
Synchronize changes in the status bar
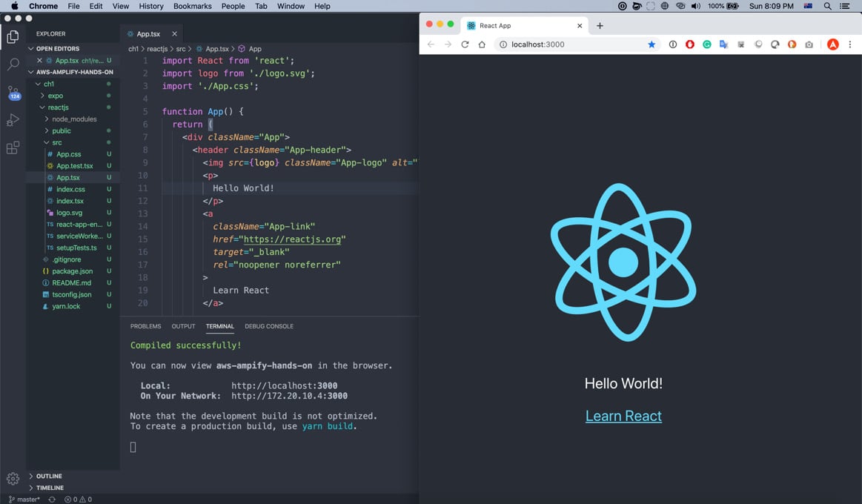[x=52, y=500]
